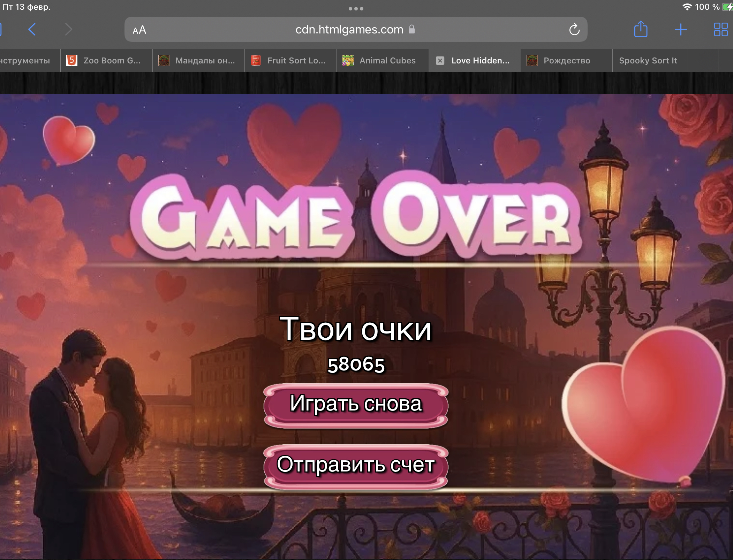Tap the Safari back arrow
Screen dimensions: 733x560
[32, 30]
